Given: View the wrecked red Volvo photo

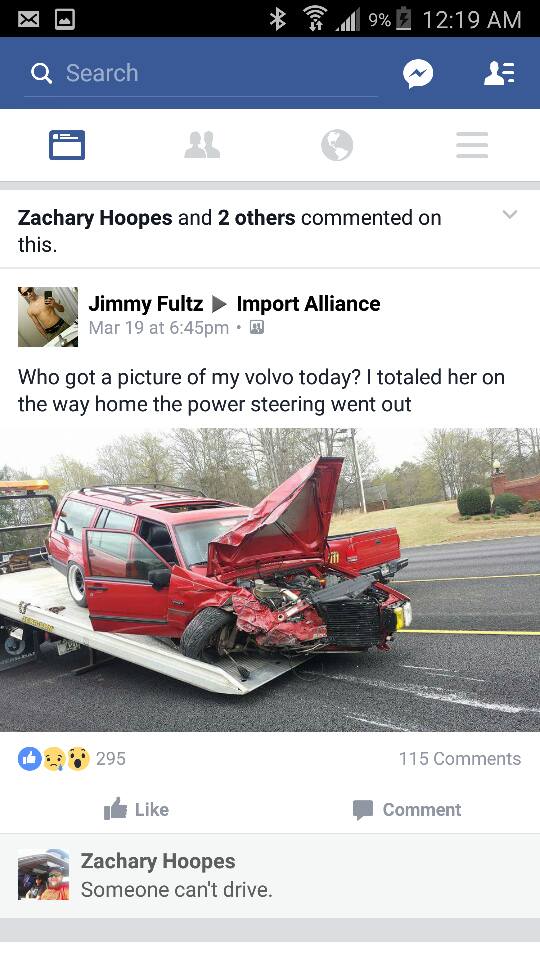Looking at the screenshot, I should (270, 580).
